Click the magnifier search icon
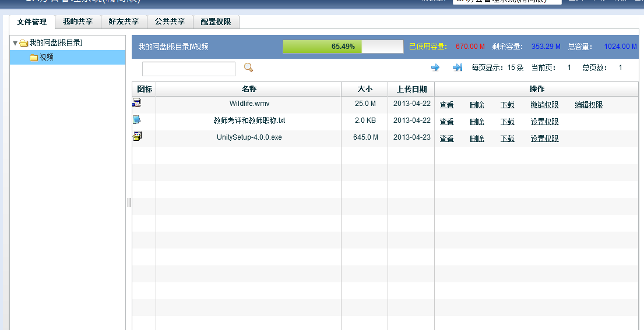The width and height of the screenshot is (644, 330). pyautogui.click(x=248, y=68)
